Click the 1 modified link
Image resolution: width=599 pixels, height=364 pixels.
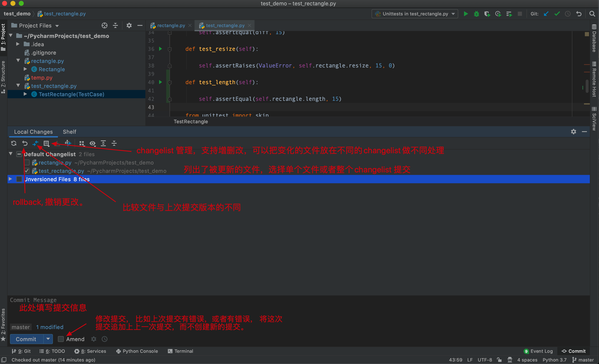50,327
